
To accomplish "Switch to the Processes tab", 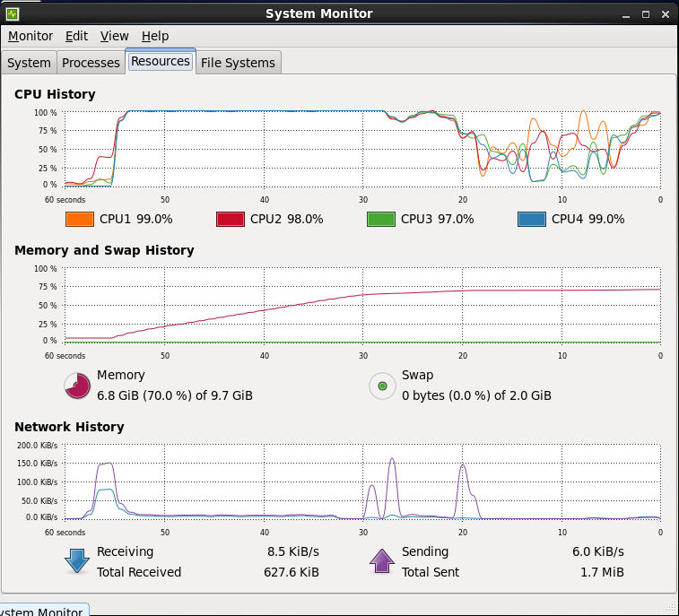I will [91, 63].
